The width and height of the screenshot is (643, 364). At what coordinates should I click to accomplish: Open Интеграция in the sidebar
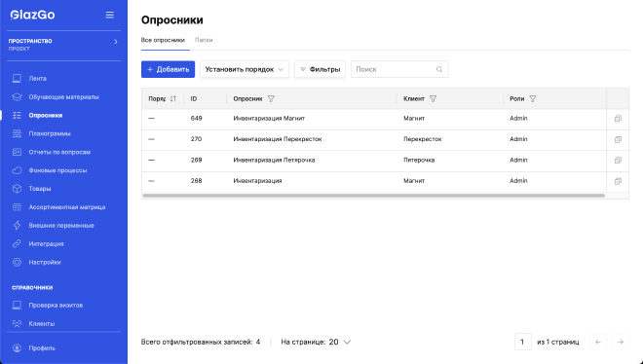tap(47, 243)
